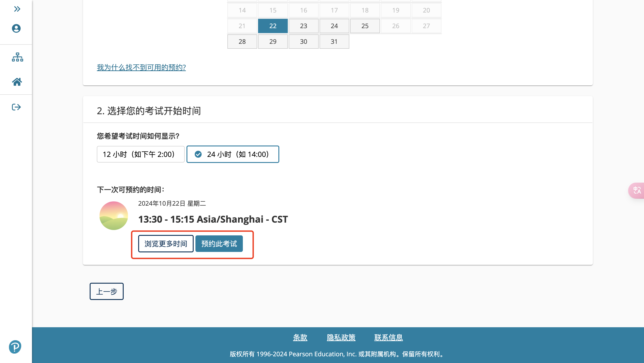This screenshot has width=644, height=363.
Task: Click 预约此考试 button
Action: click(219, 244)
